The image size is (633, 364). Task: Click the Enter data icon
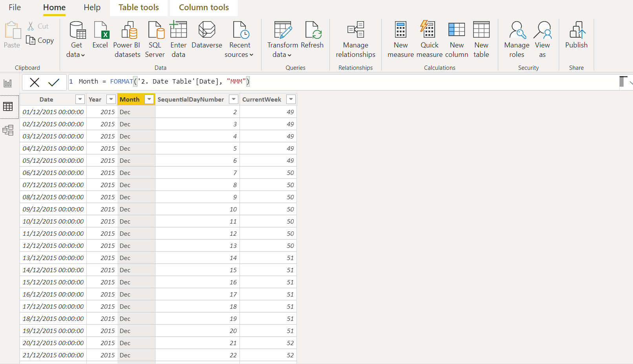point(178,30)
